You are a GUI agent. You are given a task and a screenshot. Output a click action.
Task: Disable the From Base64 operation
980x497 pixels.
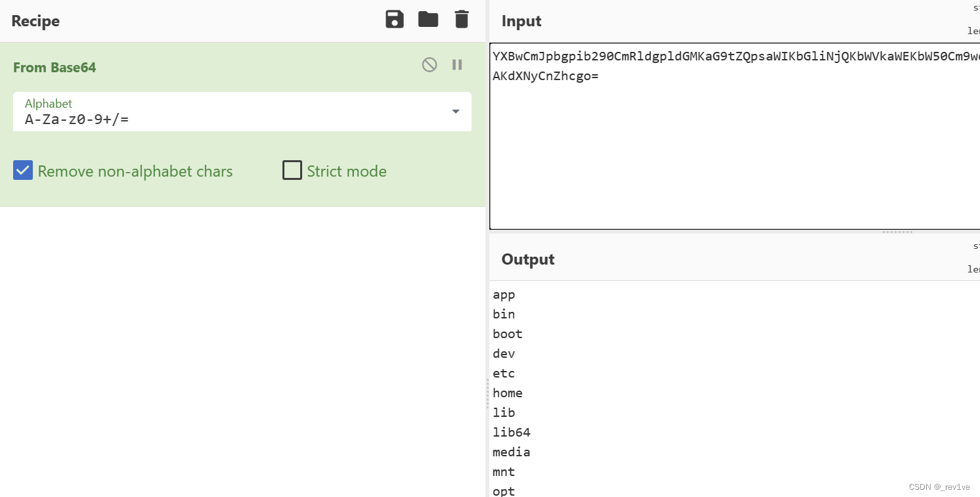click(x=430, y=64)
